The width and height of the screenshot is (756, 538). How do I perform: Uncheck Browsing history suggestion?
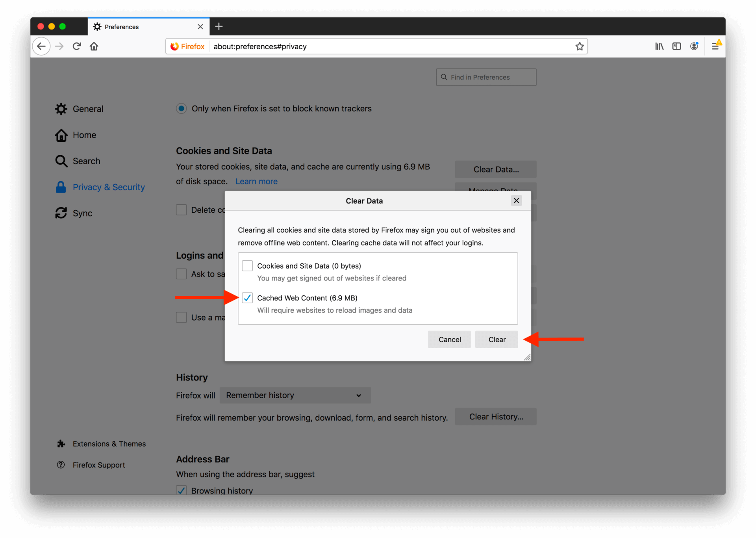(181, 490)
